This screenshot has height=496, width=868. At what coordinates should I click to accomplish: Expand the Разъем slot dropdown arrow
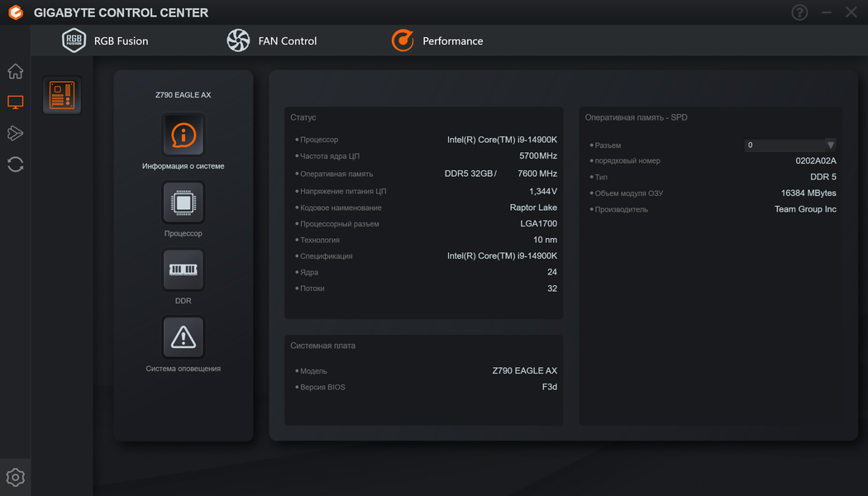pyautogui.click(x=830, y=145)
